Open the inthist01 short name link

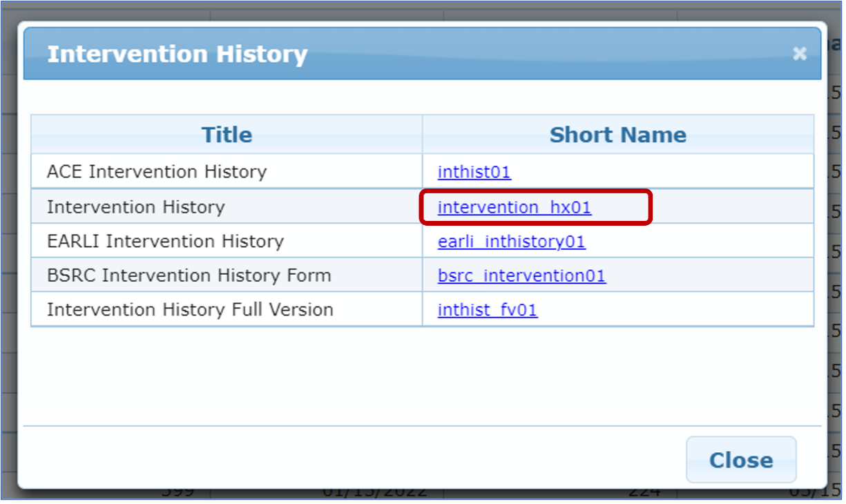474,172
